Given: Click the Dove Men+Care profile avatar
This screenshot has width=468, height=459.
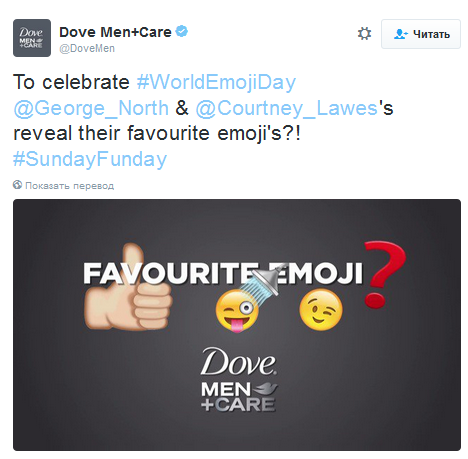Looking at the screenshot, I should 32,38.
